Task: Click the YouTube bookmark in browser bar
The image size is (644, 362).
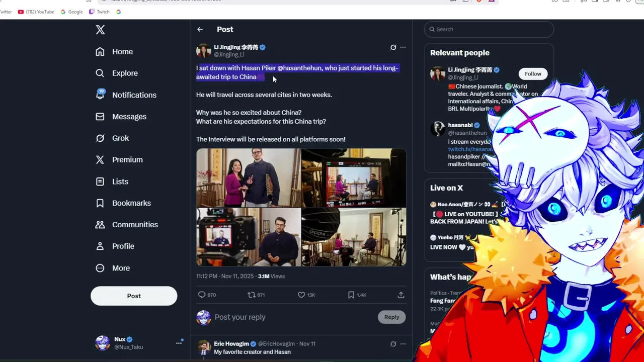Action: 36,12
